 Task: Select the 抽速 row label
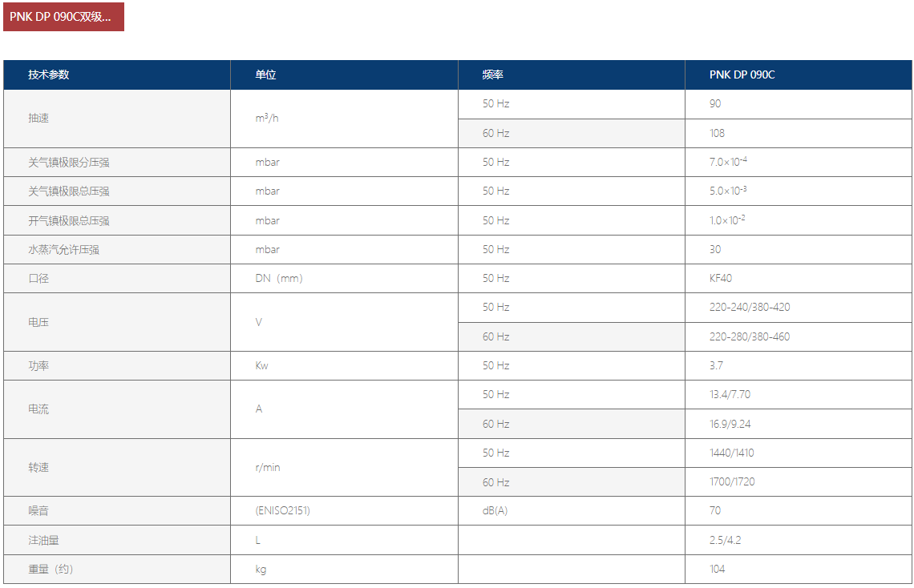(38, 118)
